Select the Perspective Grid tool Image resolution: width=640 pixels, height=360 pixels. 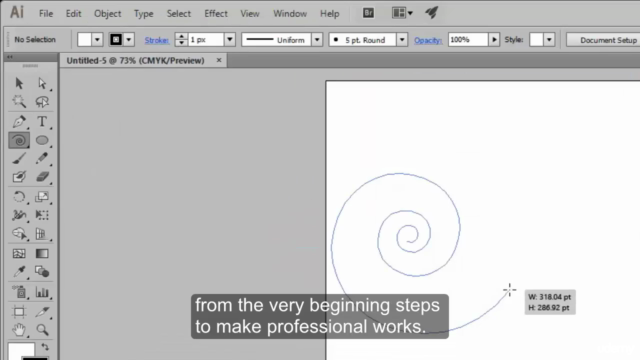pos(42,233)
